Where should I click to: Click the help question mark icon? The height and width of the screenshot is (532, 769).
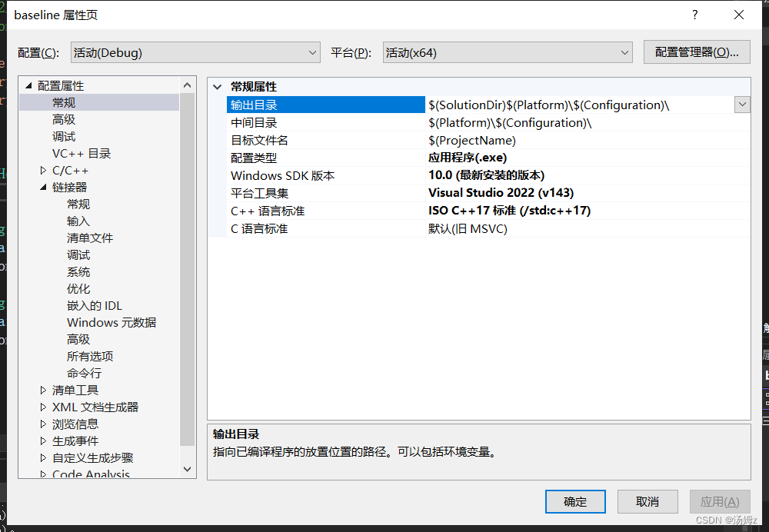coord(694,14)
